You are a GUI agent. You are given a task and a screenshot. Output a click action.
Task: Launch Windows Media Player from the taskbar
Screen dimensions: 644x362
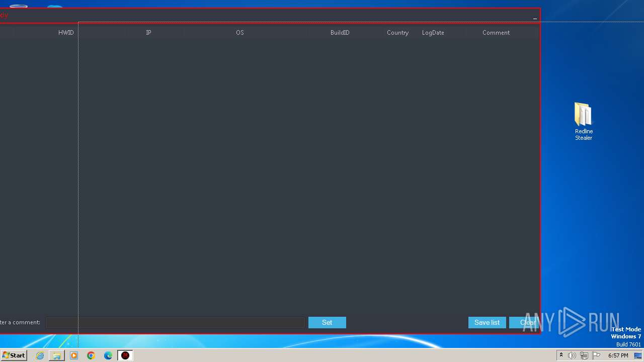74,355
